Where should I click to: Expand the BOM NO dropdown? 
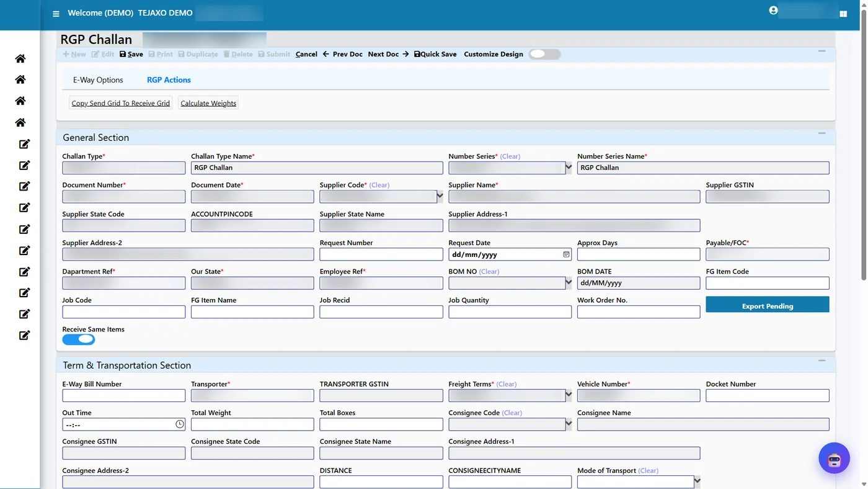tap(569, 283)
